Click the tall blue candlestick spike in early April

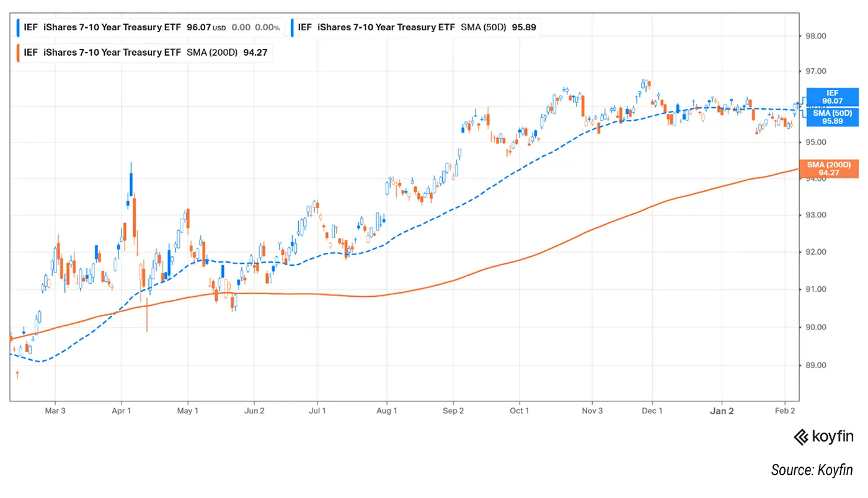[131, 183]
